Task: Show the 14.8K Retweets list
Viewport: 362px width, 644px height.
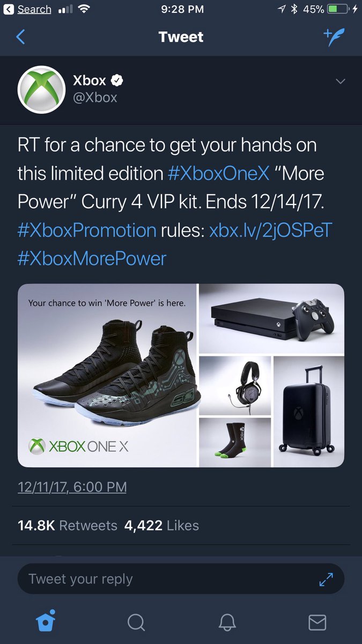Action: (68, 525)
